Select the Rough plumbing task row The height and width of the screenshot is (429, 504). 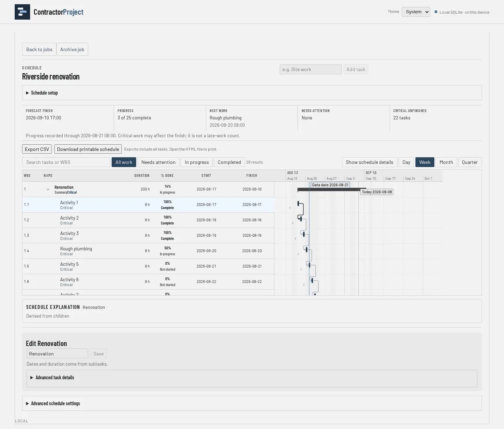[x=148, y=251]
